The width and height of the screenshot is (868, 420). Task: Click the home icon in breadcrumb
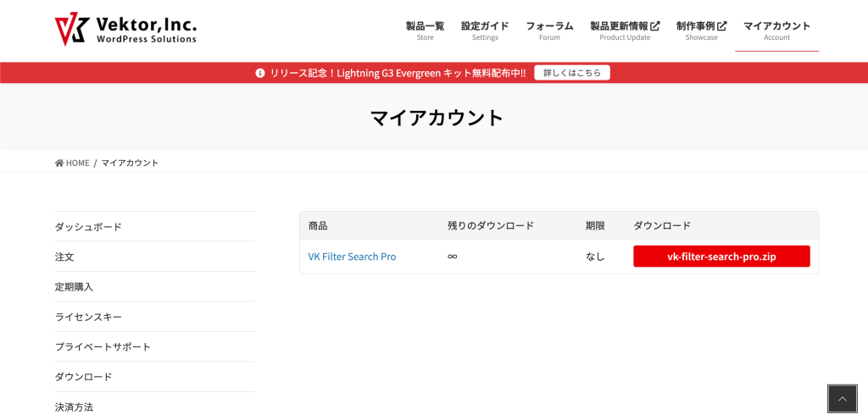[x=59, y=163]
